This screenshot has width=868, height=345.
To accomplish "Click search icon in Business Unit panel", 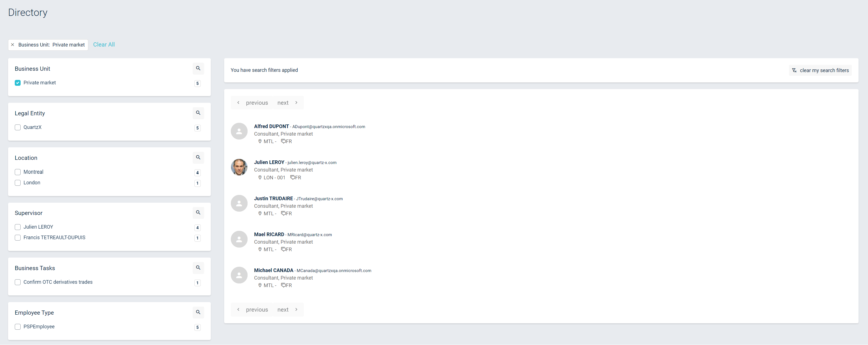I will click(x=198, y=68).
